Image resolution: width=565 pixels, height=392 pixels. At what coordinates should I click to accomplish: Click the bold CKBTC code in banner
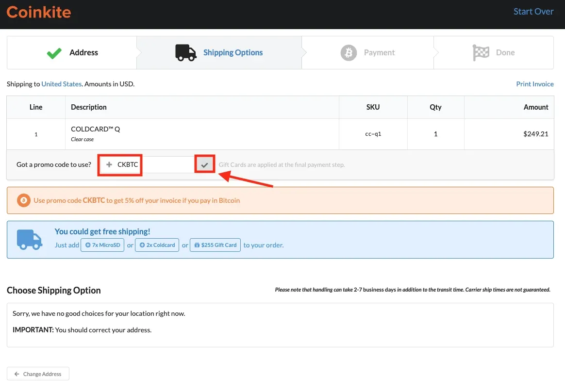point(94,200)
